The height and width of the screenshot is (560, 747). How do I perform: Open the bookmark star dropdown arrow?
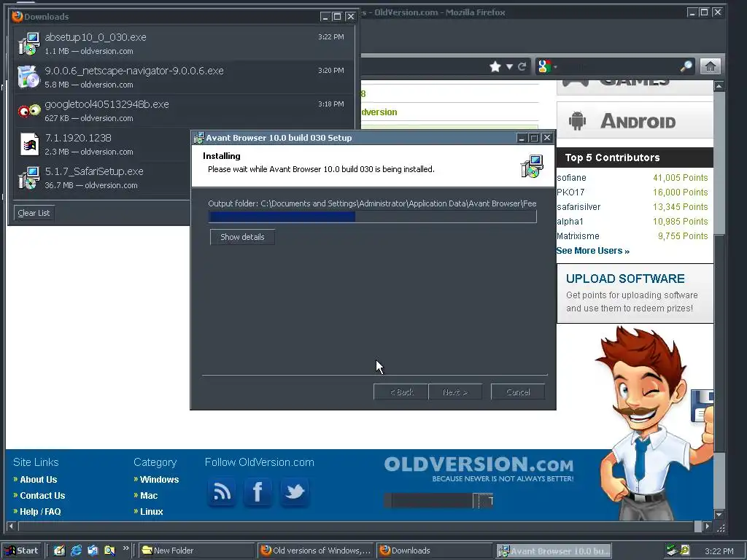coord(509,67)
